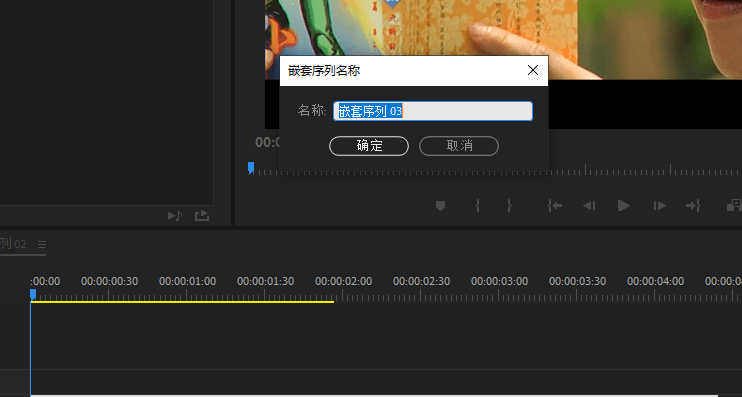This screenshot has width=742, height=397.
Task: Click timeline ruler at 00:00:00:30
Action: coord(109,281)
